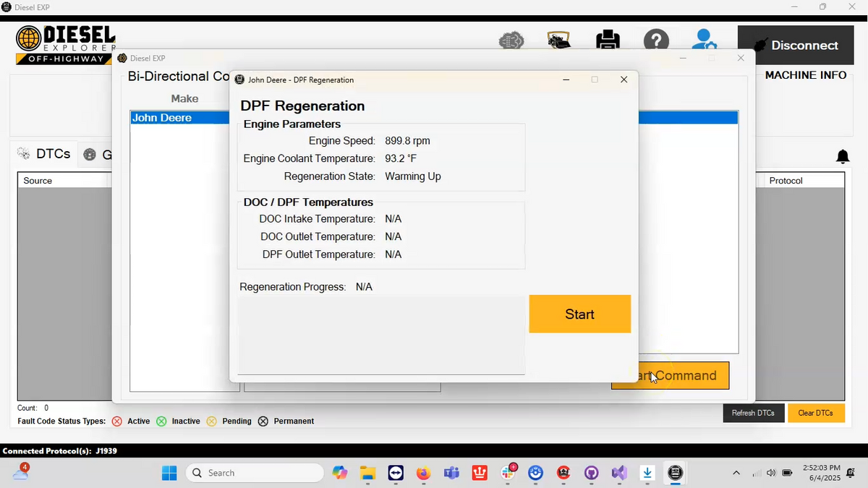
Task: Click the DOC Outlet Temperature value
Action: point(393,236)
